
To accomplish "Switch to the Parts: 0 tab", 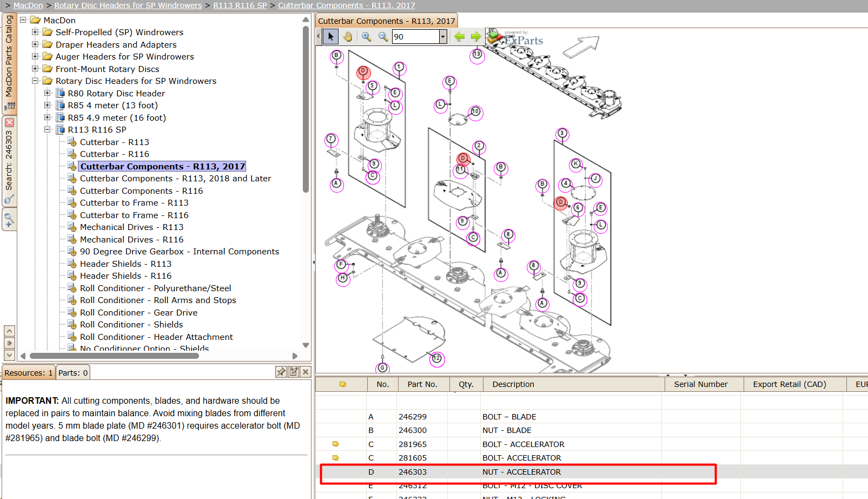I will click(73, 373).
